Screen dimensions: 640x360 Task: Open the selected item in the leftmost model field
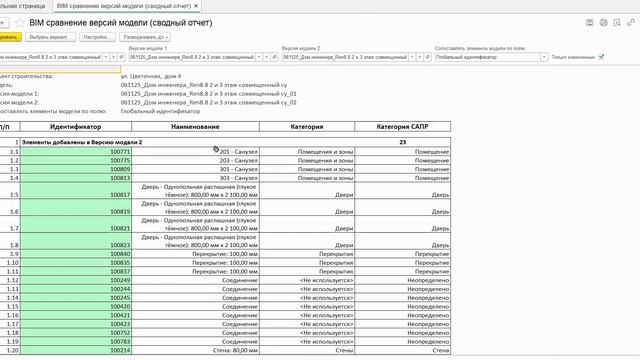coord(121,57)
